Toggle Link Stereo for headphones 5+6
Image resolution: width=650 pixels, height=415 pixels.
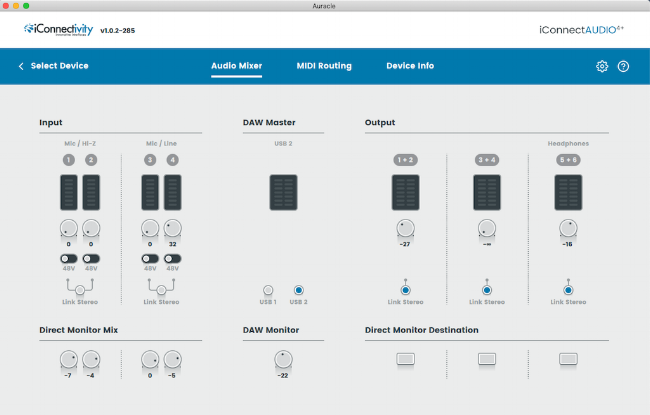tap(568, 290)
